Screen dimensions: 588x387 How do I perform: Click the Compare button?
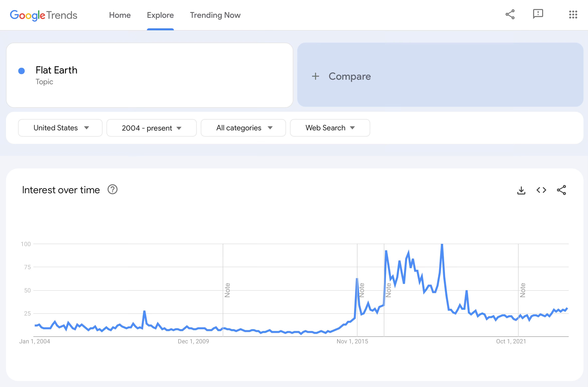(x=349, y=76)
